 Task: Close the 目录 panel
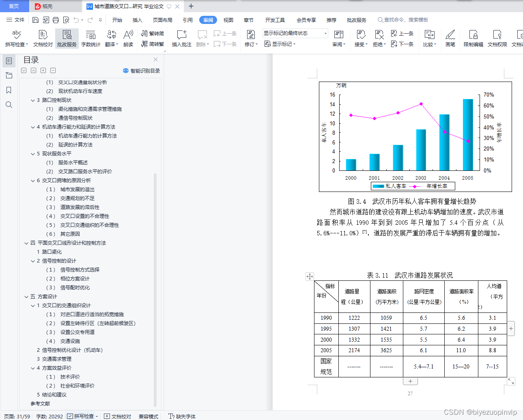[155, 60]
